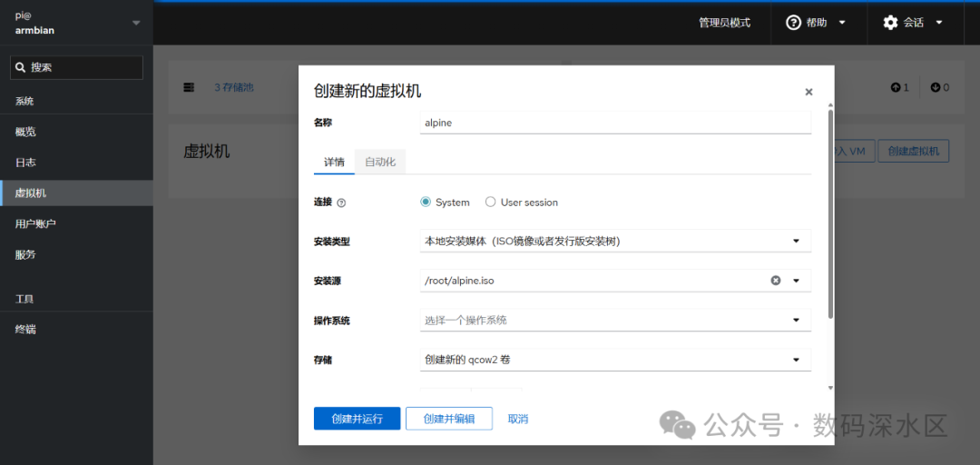
Task: Switch to the 自动化 tab
Action: pos(380,162)
